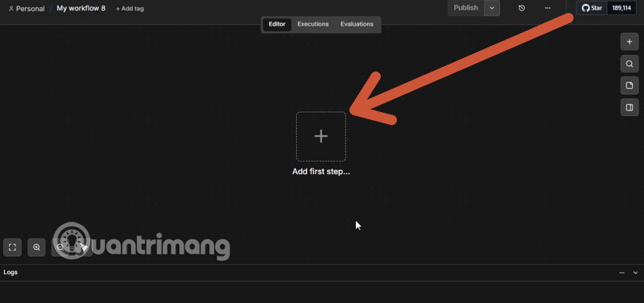644x303 pixels.
Task: Open the Evaluations tab
Action: click(357, 24)
